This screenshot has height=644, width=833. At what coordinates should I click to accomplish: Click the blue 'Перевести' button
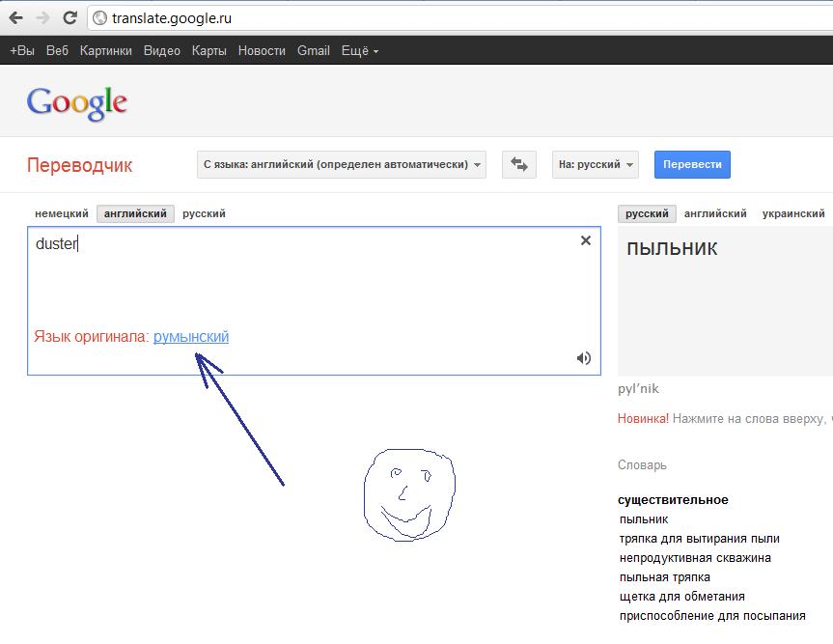click(692, 164)
